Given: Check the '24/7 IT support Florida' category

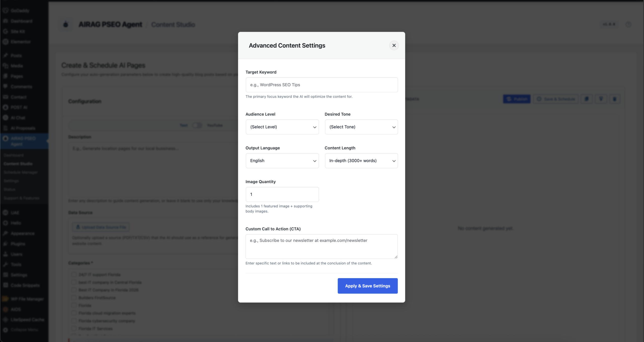Looking at the screenshot, I should pos(74,275).
